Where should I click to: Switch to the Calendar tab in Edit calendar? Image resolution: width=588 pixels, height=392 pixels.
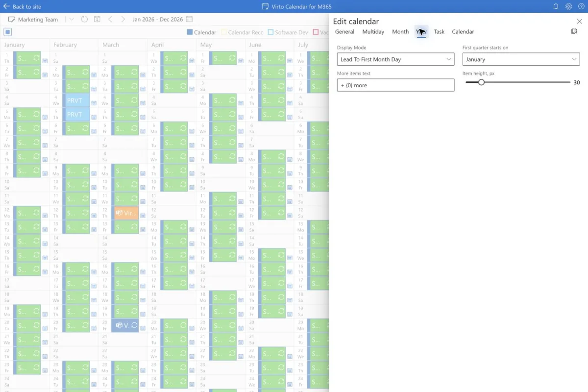coord(463,31)
